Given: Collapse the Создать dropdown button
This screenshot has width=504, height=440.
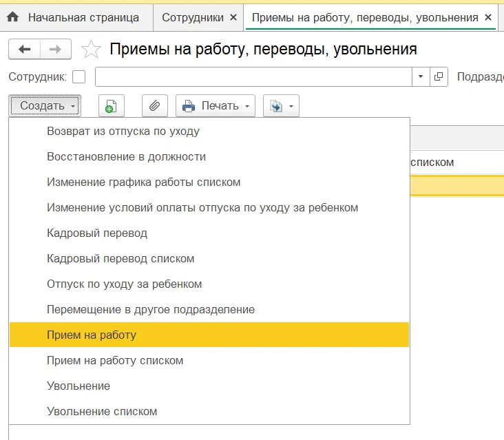Looking at the screenshot, I should (45, 106).
